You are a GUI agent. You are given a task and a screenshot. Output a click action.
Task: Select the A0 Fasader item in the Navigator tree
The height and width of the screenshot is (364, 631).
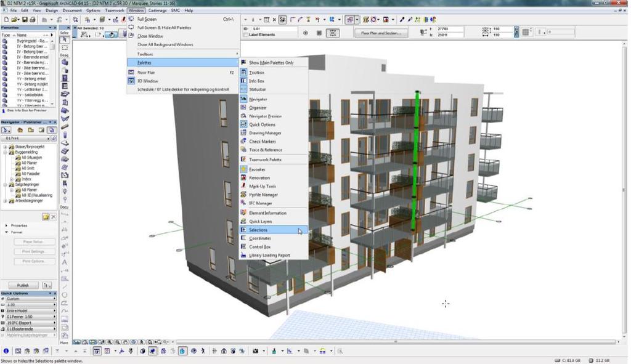30,174
